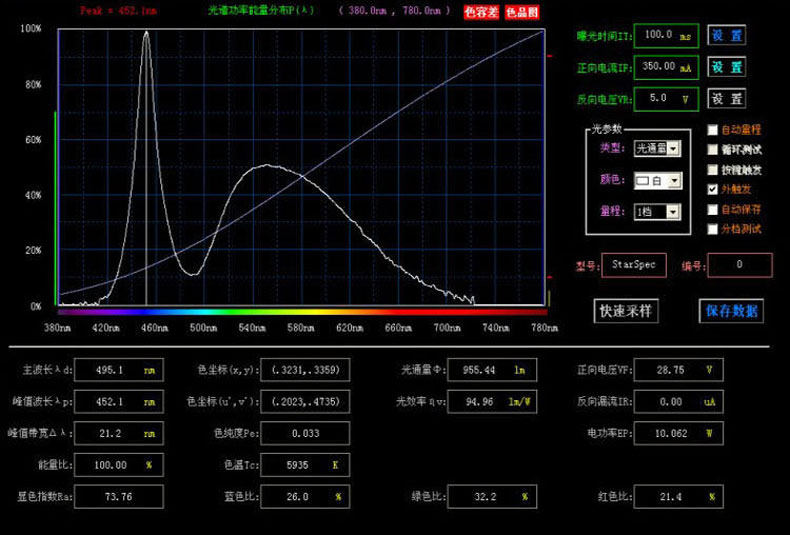Click the exposure time field showing 100.0 ms

point(665,35)
